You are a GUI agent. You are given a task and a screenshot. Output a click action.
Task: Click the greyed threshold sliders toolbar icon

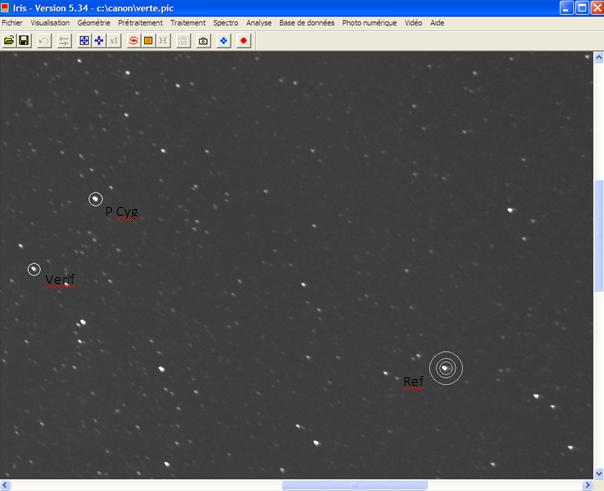[64, 40]
